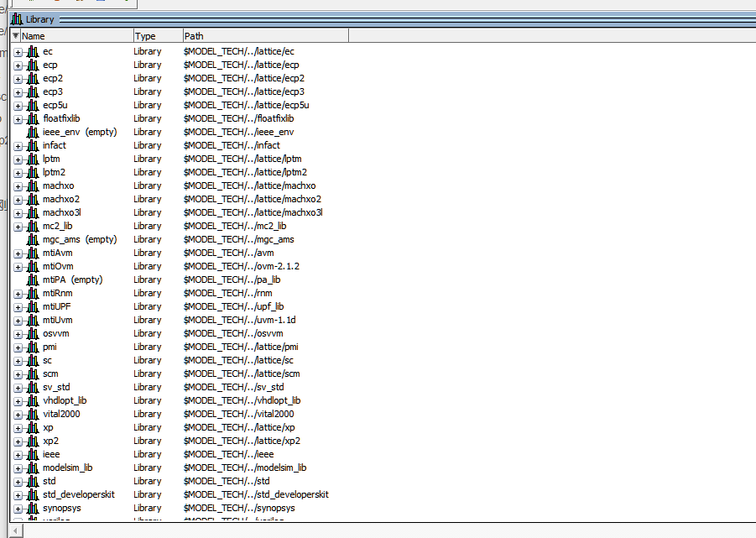Click the ecp library icon
The width and height of the screenshot is (756, 538).
(33, 65)
